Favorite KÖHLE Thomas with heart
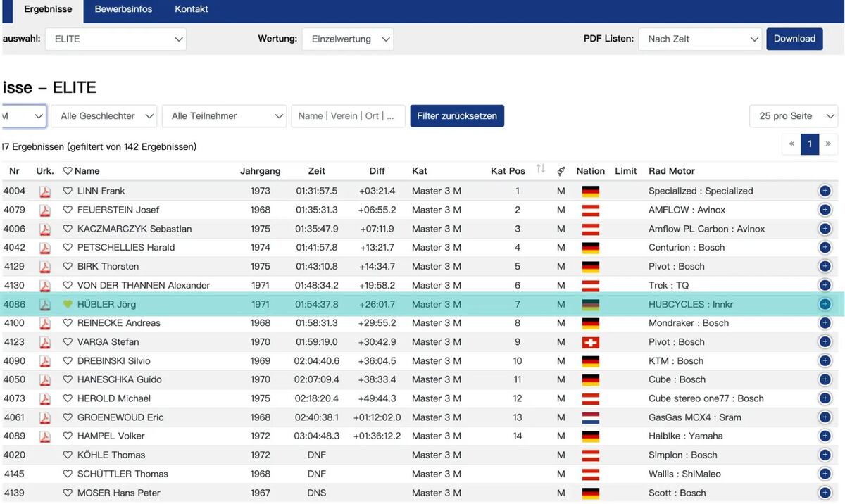845x504 pixels. point(68,455)
